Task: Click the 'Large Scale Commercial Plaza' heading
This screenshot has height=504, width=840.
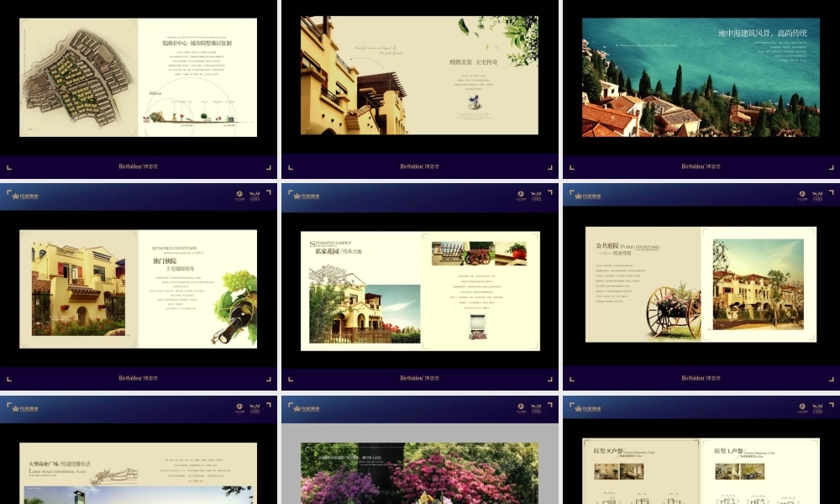Action: coord(58,471)
